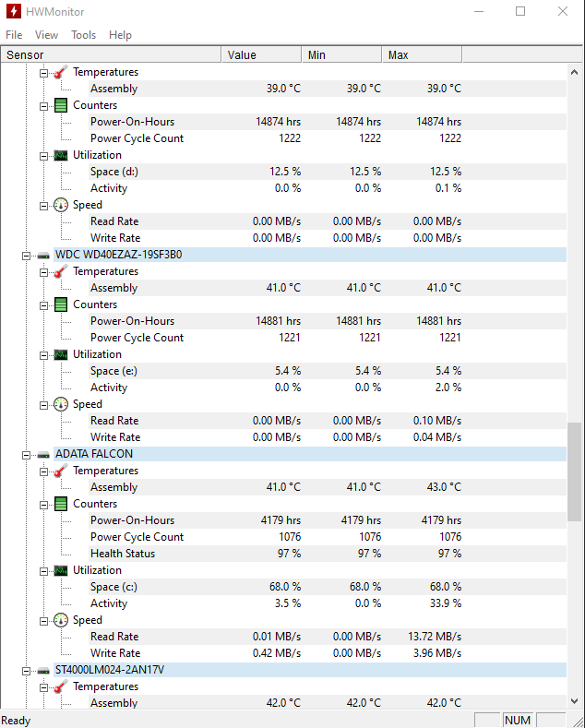
Task: Click the Speed gauge icon under ADATA FALCON
Action: point(61,620)
